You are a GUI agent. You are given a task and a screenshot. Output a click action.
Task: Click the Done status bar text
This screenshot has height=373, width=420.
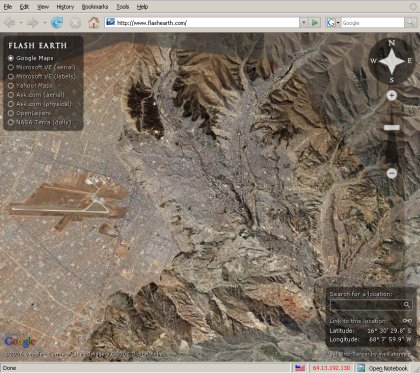pyautogui.click(x=9, y=368)
